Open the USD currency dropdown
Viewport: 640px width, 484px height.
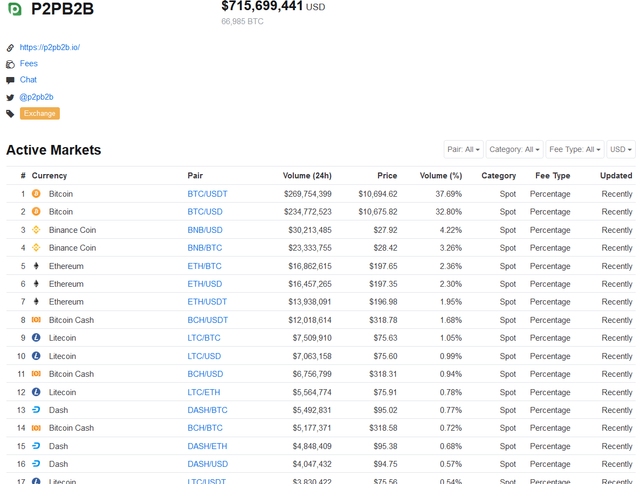621,149
